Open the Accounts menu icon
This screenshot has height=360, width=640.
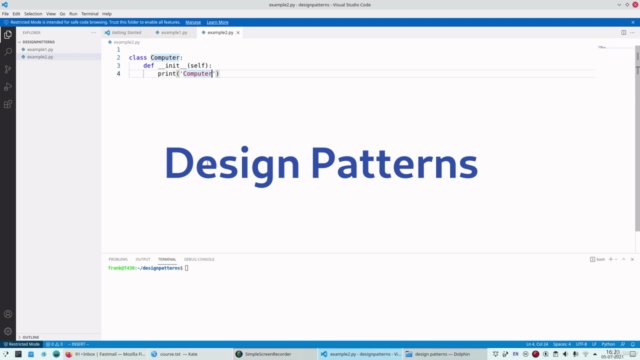coord(8,314)
